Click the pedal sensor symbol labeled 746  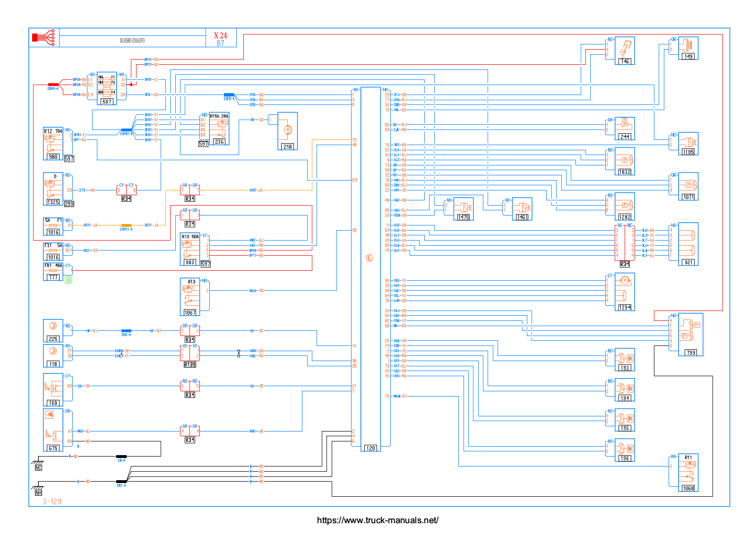tap(625, 51)
